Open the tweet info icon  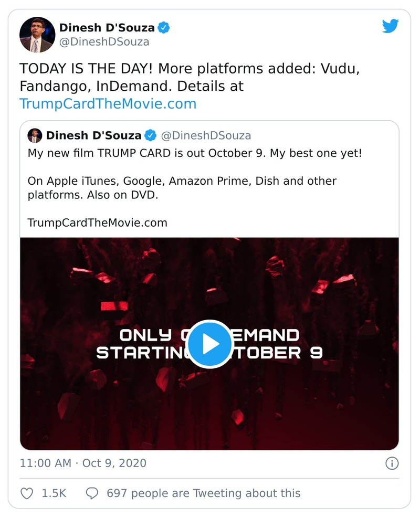tap(392, 463)
